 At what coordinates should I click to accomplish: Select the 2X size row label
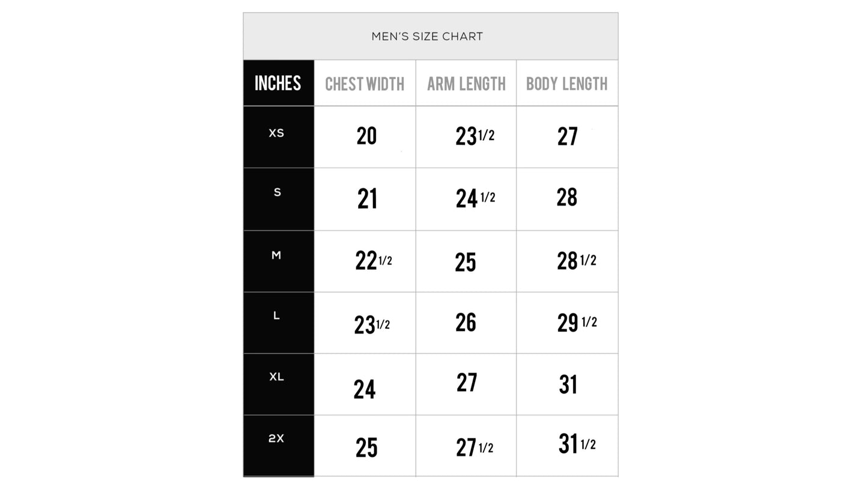point(276,439)
